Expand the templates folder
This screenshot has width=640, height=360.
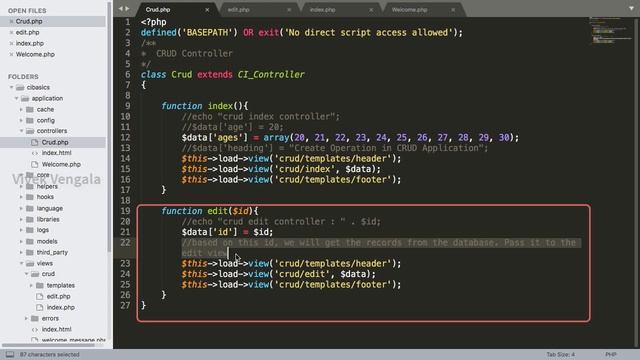(31, 285)
